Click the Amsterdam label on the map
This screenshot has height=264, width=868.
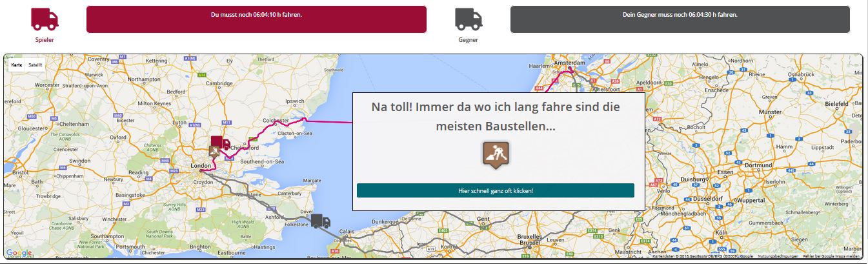(570, 63)
